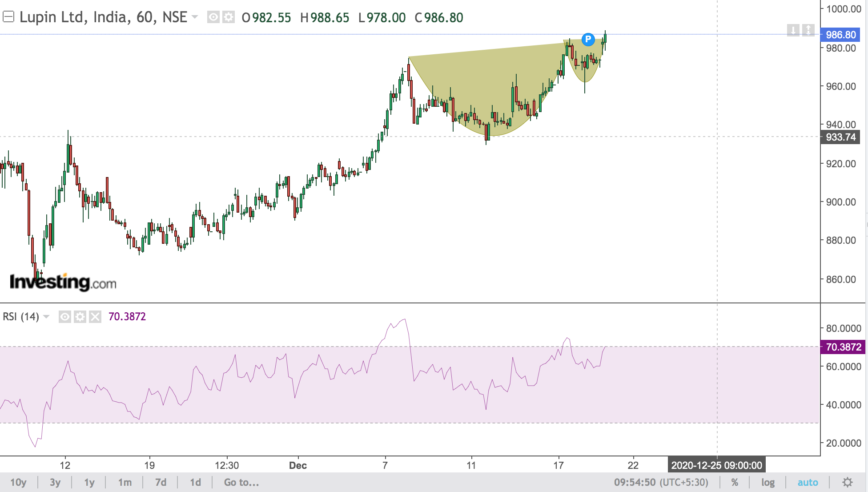The width and height of the screenshot is (868, 492).
Task: Toggle percentage scale mode
Action: [735, 482]
